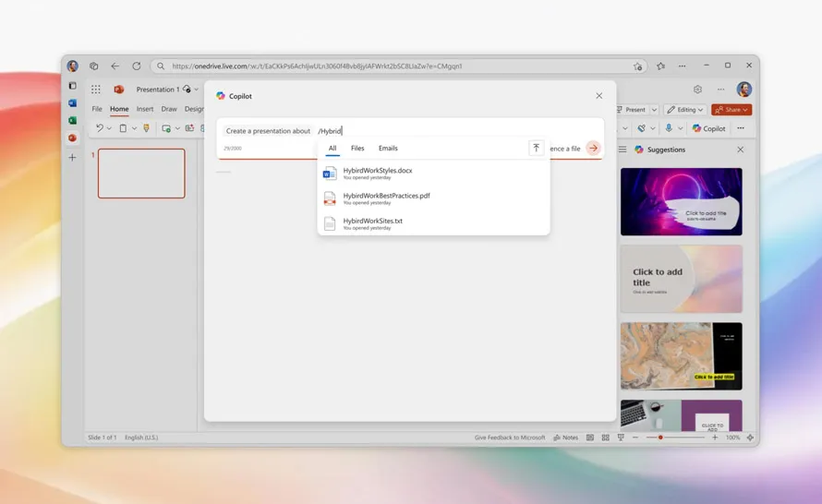Click the PowerPoint logo beside the title
The width and height of the screenshot is (822, 504).
tap(119, 90)
